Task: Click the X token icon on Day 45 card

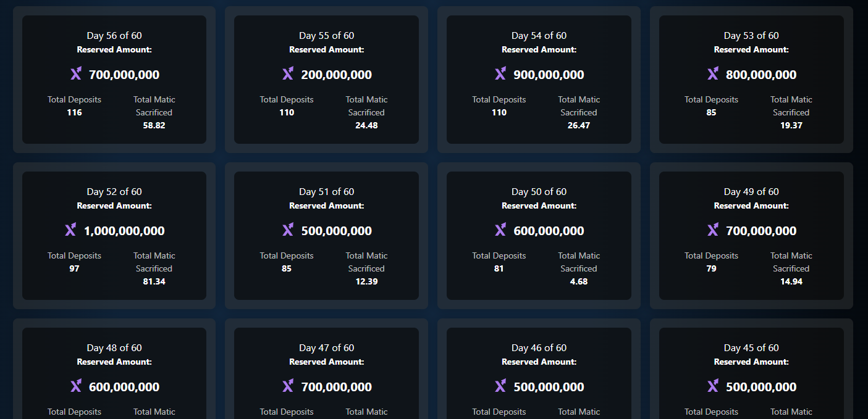Action: click(x=713, y=386)
